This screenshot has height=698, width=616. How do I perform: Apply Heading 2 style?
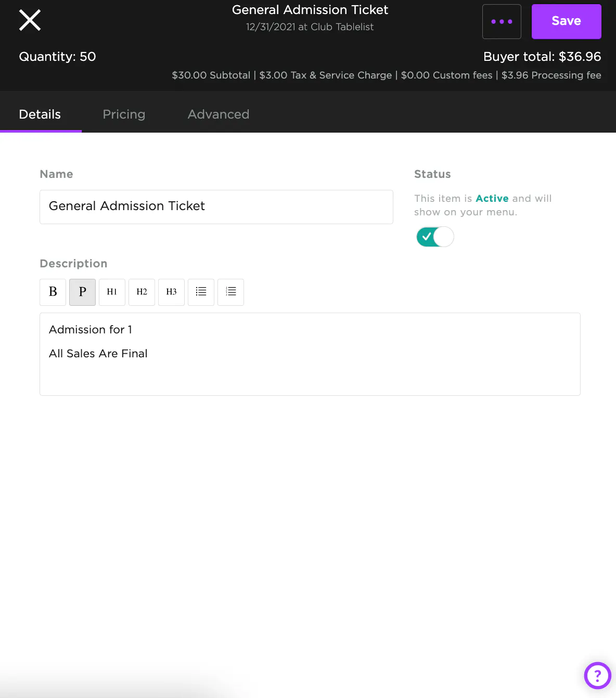click(x=142, y=292)
